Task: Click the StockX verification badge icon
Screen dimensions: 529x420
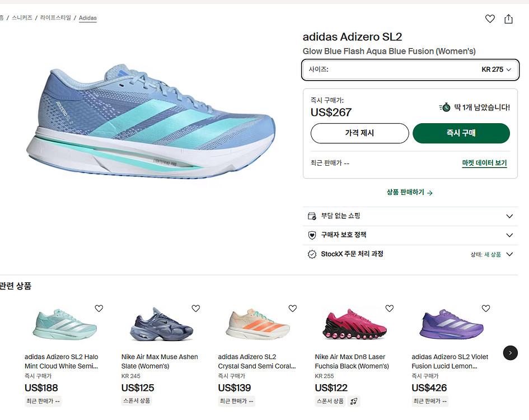Action: point(312,254)
